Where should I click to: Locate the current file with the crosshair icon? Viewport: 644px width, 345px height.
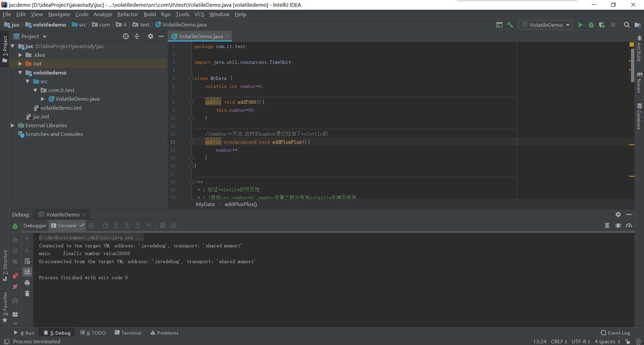coord(126,36)
